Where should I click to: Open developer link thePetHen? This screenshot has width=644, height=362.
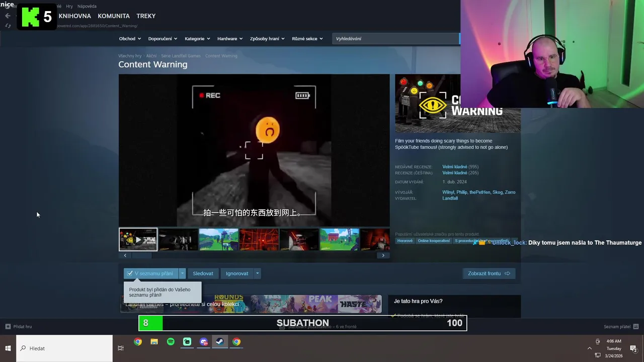click(x=479, y=192)
